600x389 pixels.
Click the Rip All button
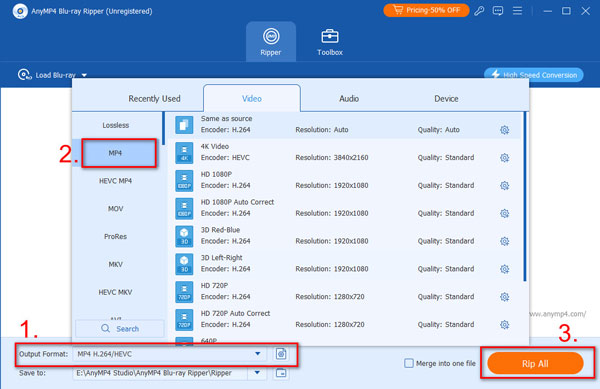(535, 363)
